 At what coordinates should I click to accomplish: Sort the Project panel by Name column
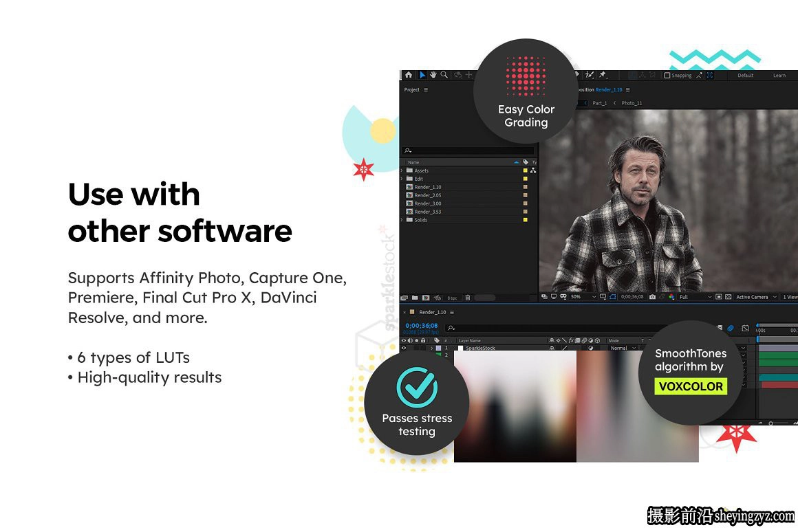click(413, 162)
